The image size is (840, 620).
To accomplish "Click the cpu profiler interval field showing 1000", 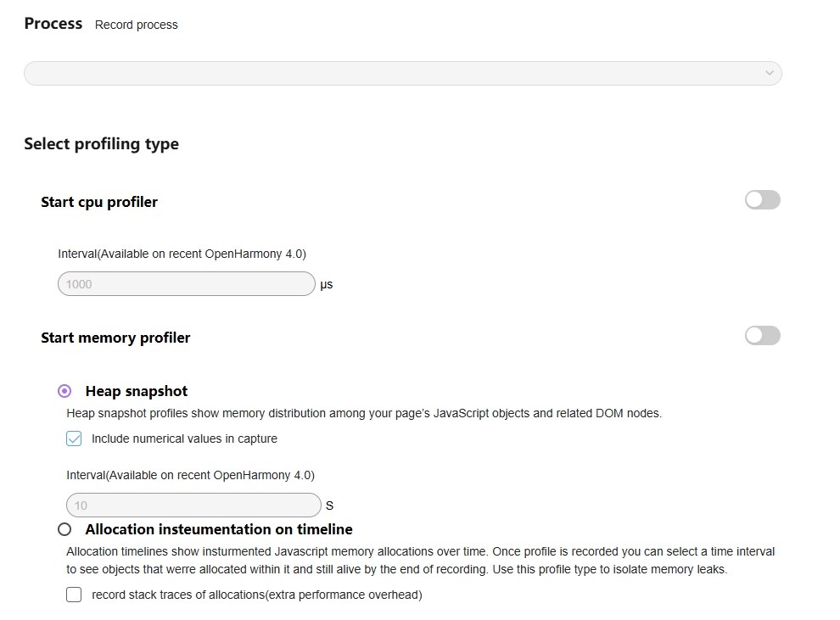I will (x=186, y=284).
